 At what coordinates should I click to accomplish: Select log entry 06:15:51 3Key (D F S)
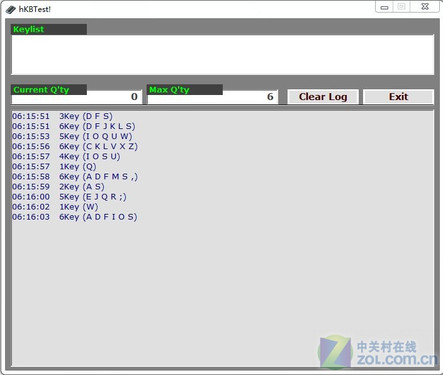[x=62, y=116]
